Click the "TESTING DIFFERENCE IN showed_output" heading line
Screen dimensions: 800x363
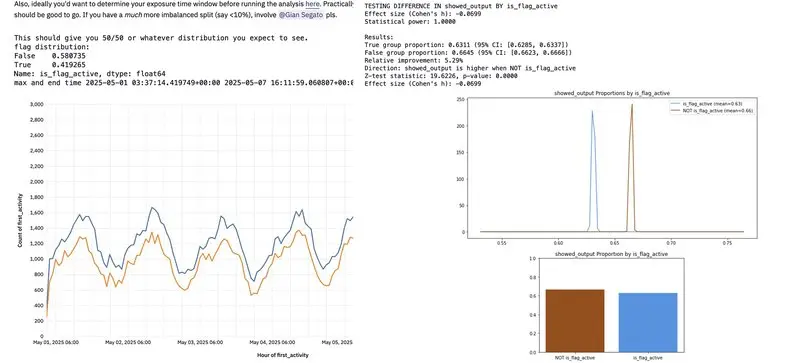point(461,6)
